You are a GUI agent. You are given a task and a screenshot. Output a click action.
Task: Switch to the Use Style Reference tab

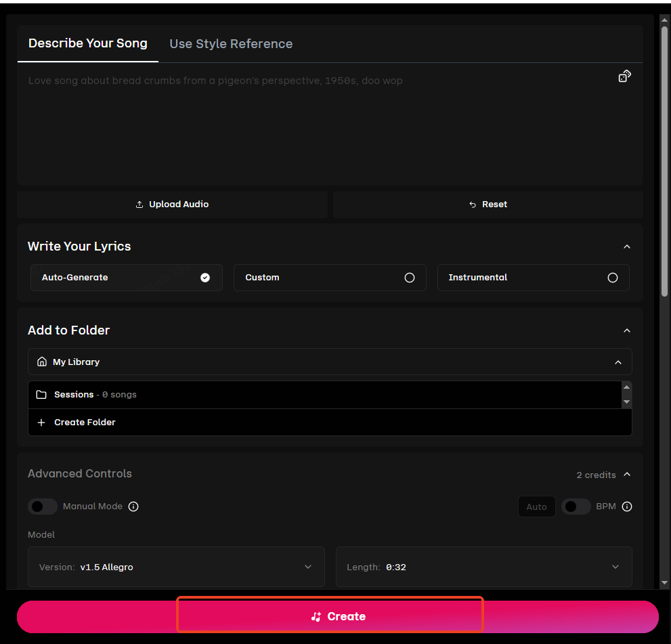coord(231,43)
